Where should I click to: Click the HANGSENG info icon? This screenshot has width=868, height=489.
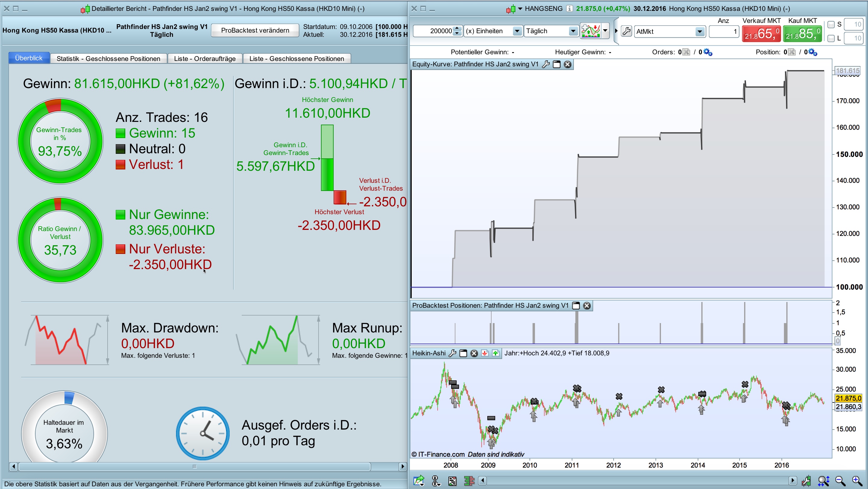coord(569,8)
